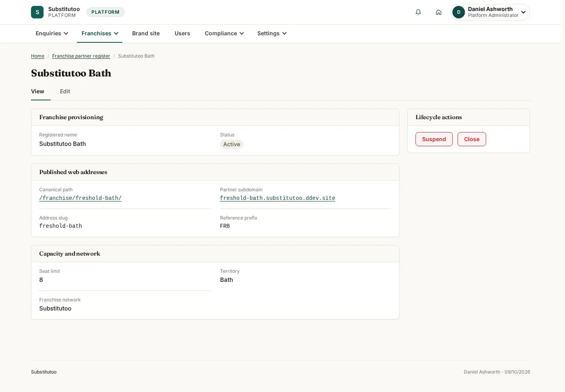Open the notifications bell icon

418,12
